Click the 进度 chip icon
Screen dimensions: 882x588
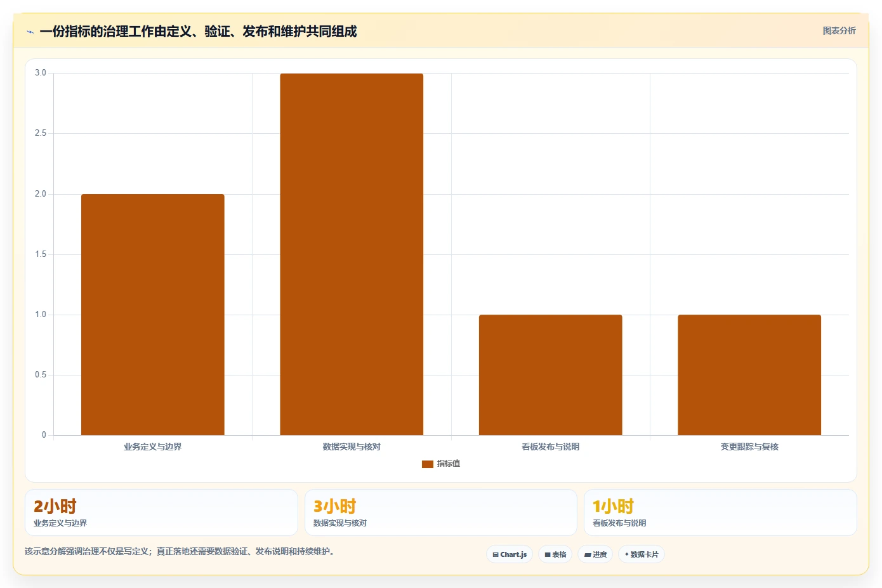click(588, 555)
